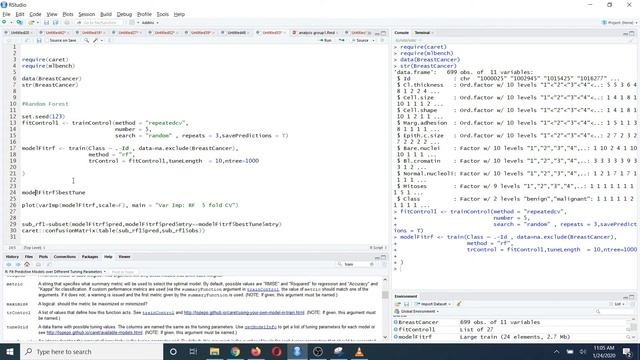Open the Source button dropdown arrow
The height and width of the screenshot is (360, 640).
373,40
